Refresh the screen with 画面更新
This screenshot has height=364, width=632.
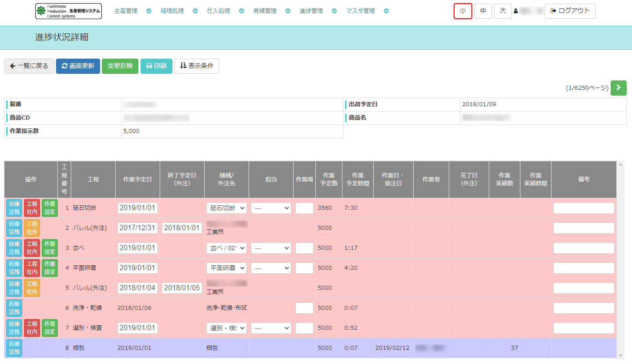[78, 66]
